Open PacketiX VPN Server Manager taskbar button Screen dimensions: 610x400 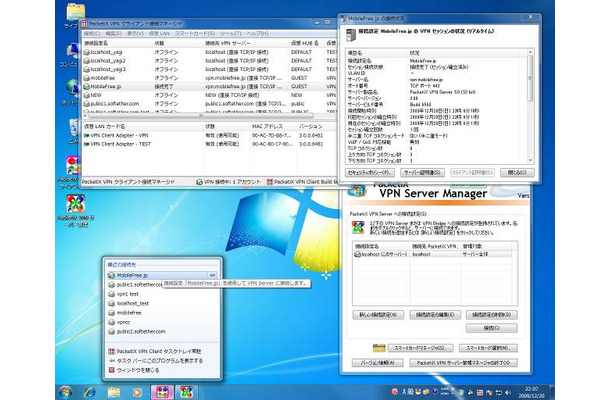pyautogui.click(x=186, y=392)
